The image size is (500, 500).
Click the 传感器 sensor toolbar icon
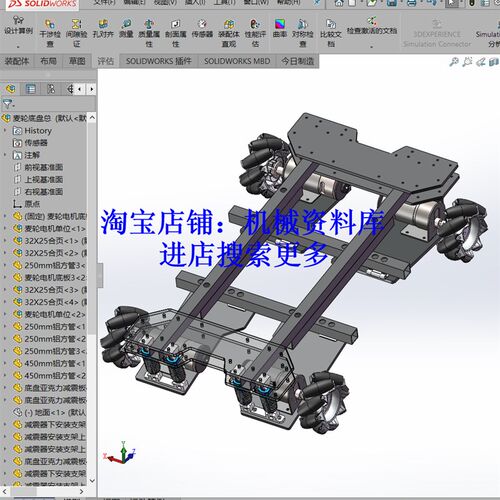202,28
